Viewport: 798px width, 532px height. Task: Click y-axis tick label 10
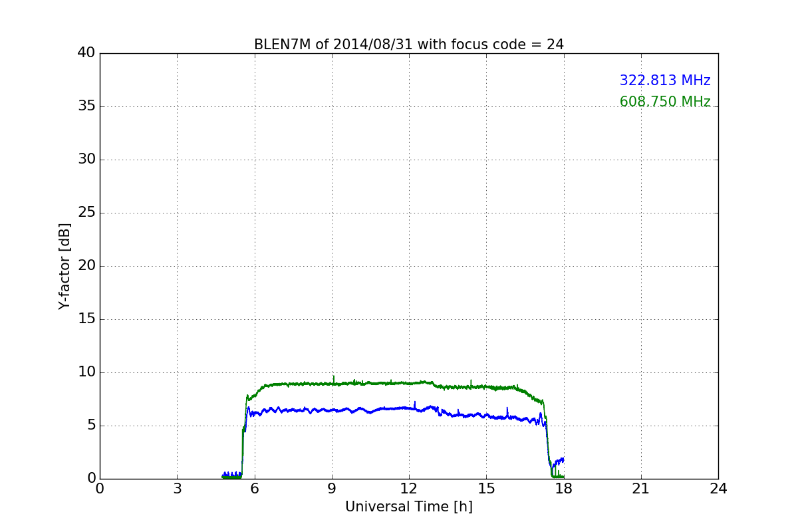(86, 372)
